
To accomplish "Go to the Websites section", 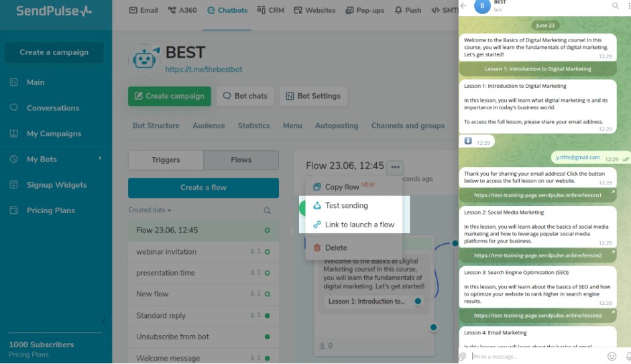I will tap(314, 10).
